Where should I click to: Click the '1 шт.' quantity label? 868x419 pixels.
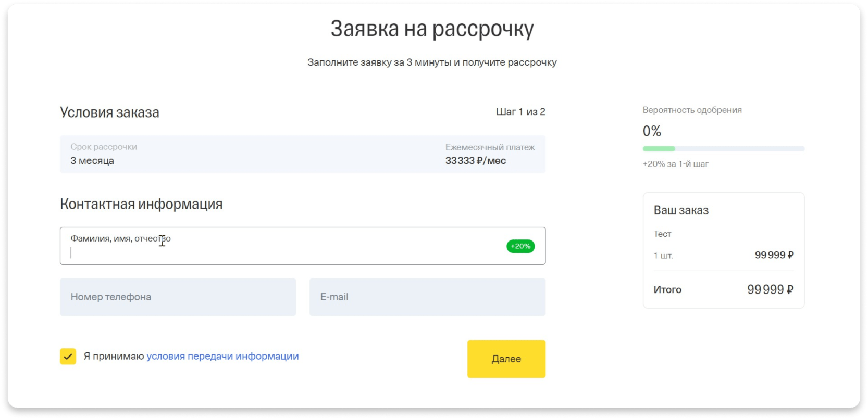click(x=663, y=256)
